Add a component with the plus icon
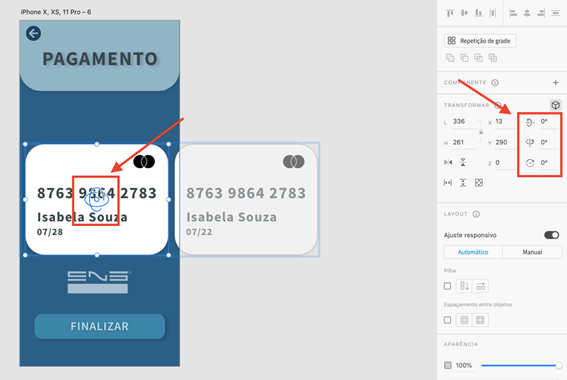 555,83
